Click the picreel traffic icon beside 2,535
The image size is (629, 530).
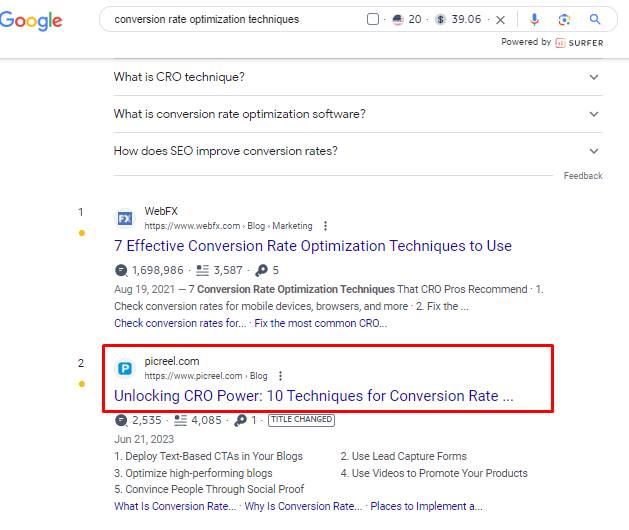(x=121, y=420)
